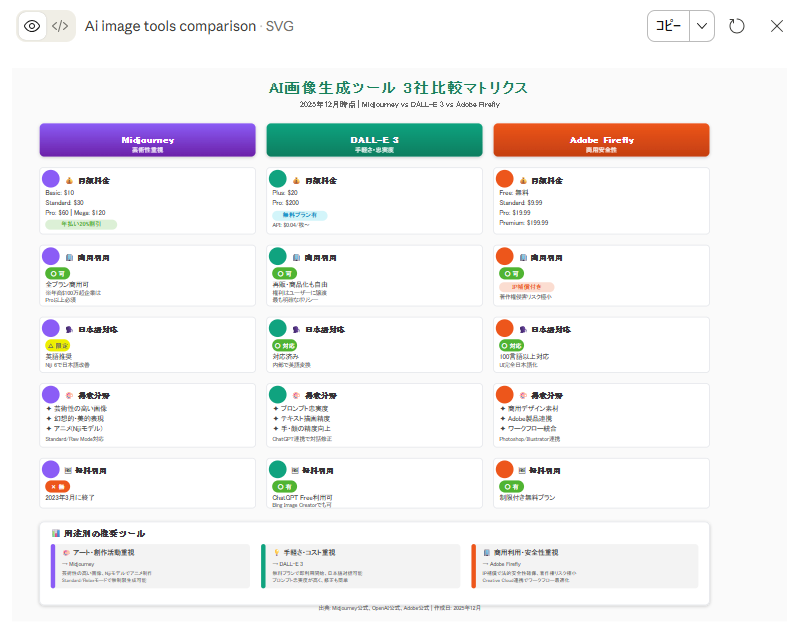Click the red × 無 badge in Midjourney free-use card
The image size is (798, 634).
[58, 487]
